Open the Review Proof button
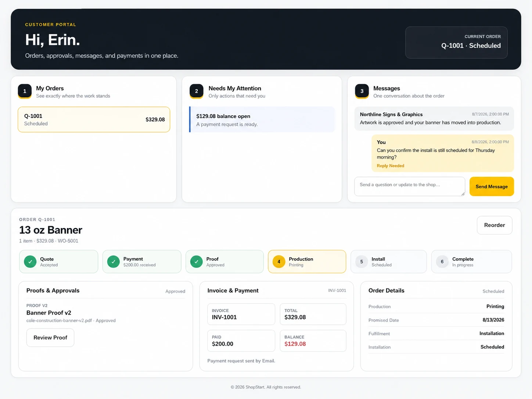This screenshot has width=532, height=399. point(50,338)
